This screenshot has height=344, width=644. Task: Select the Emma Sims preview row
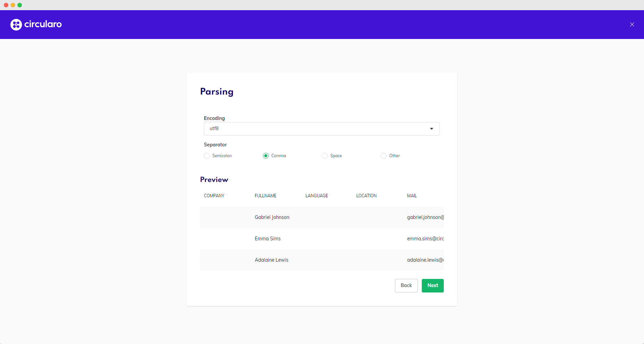coord(268,239)
